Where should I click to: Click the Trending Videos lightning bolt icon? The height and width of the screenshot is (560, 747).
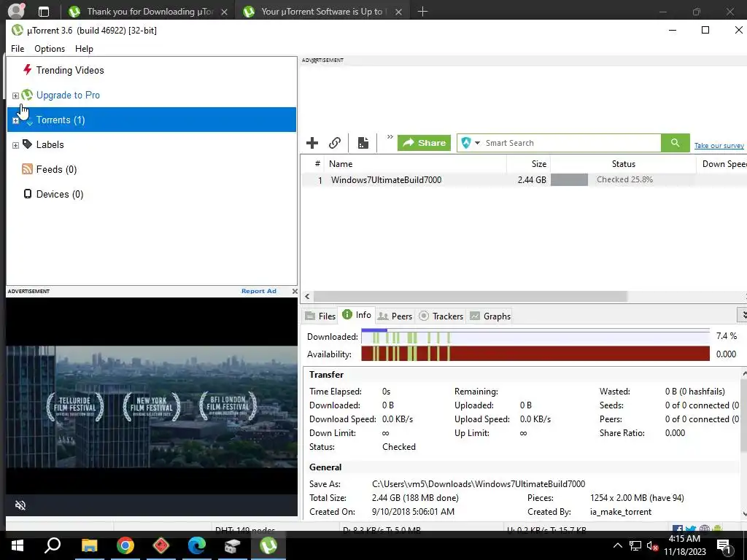tap(28, 70)
